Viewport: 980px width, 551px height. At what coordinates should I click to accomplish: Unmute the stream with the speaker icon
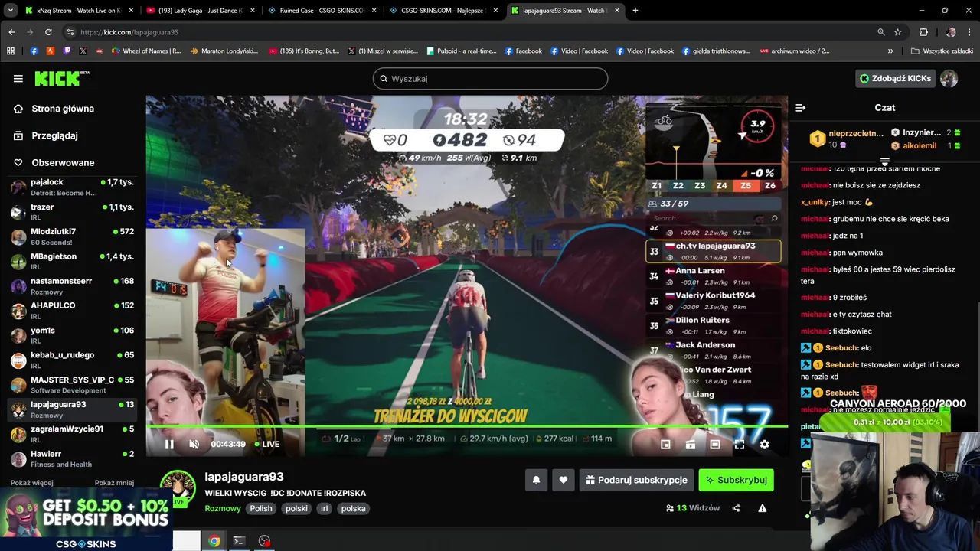[x=194, y=444]
